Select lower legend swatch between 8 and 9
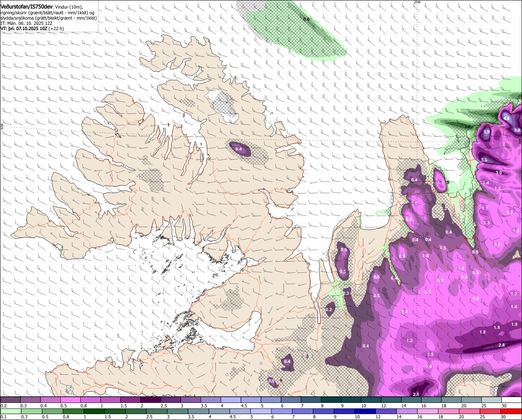 click(x=324, y=411)
